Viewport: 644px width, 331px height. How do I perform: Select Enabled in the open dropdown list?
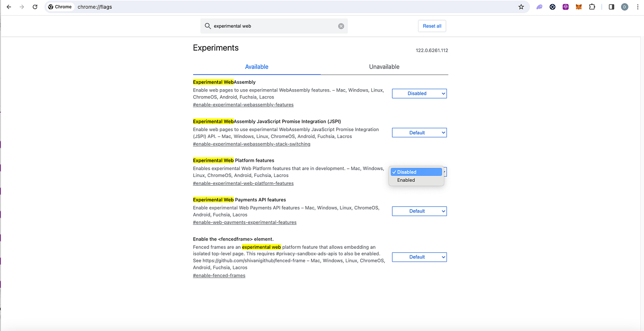point(416,180)
